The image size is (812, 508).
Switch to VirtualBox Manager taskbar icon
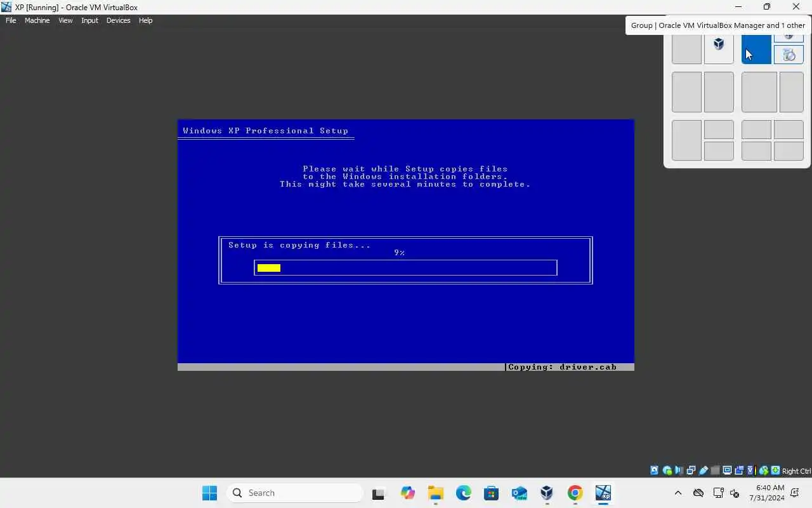click(547, 493)
